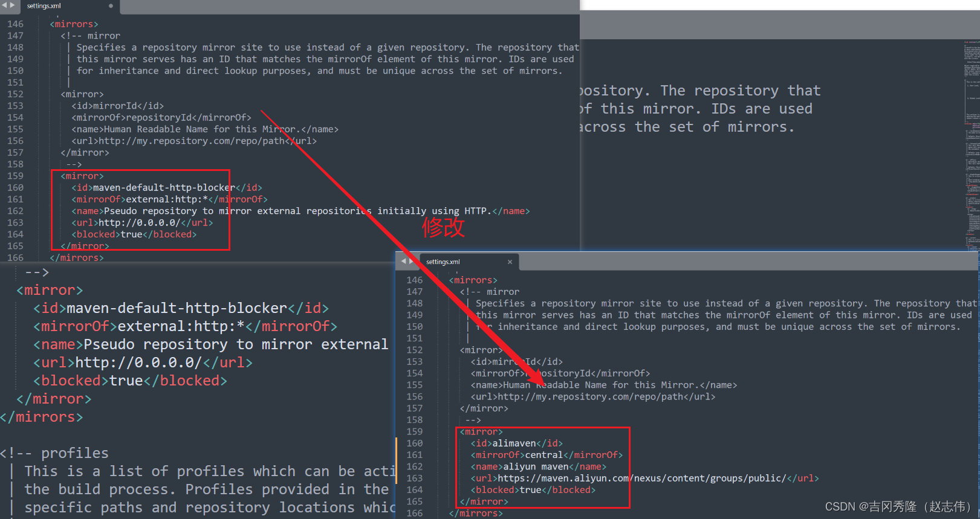Click the http://0.0.0.0/ url line, top editor
This screenshot has height=519, width=980.
pos(142,223)
